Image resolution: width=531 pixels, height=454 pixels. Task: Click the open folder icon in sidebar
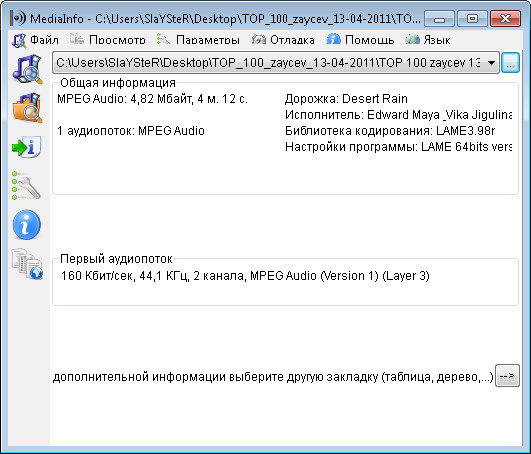pos(28,108)
